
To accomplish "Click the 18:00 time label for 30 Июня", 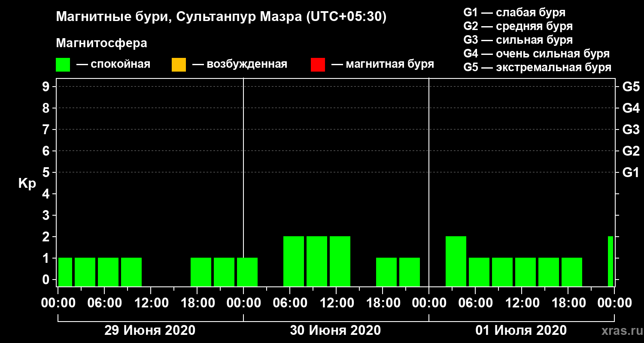I will click(x=383, y=303).
